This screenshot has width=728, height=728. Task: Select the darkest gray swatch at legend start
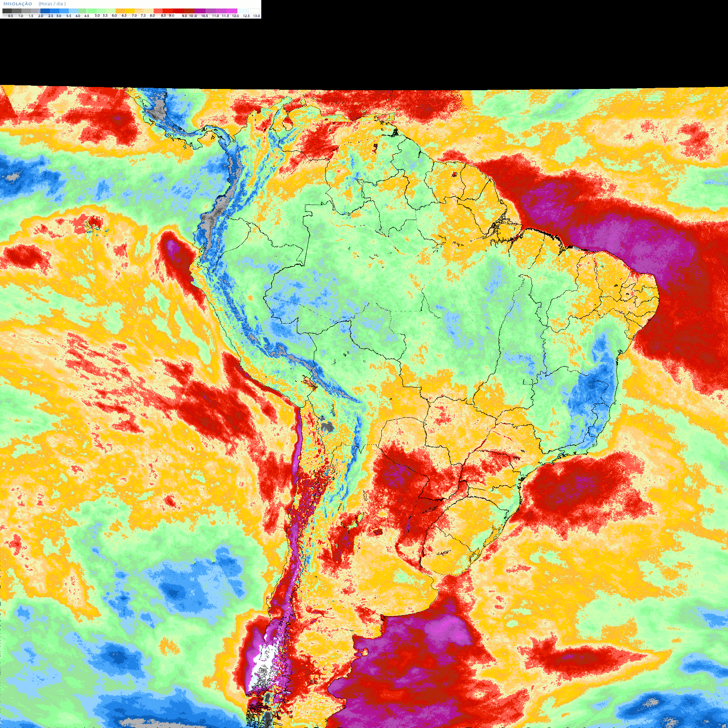click(x=7, y=11)
